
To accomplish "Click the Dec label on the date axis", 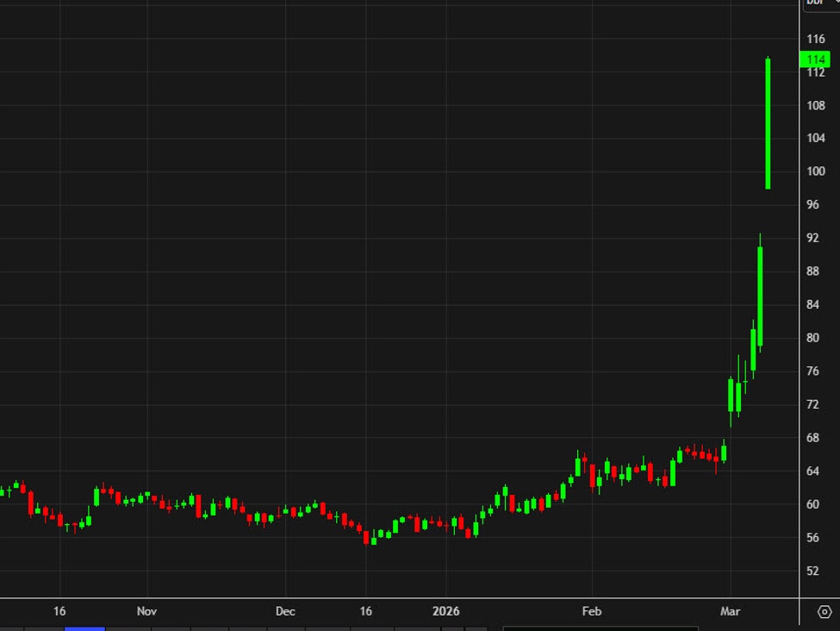I will 285,611.
